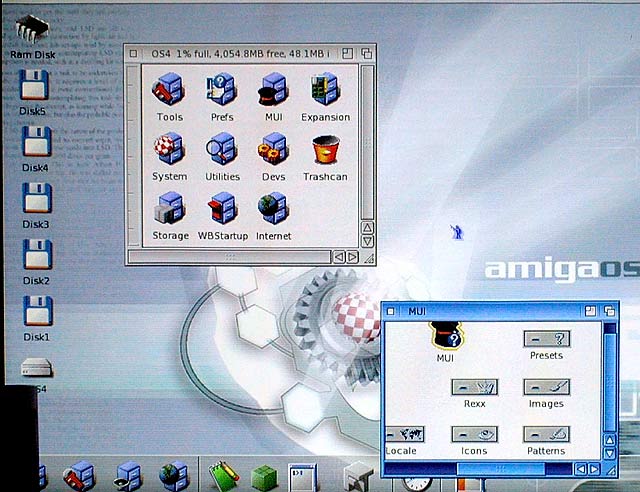Open the Devs drawer

point(273,149)
